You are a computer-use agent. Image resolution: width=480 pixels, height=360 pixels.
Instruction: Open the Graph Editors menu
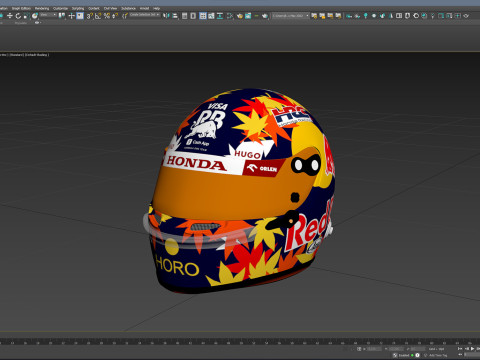click(x=21, y=9)
